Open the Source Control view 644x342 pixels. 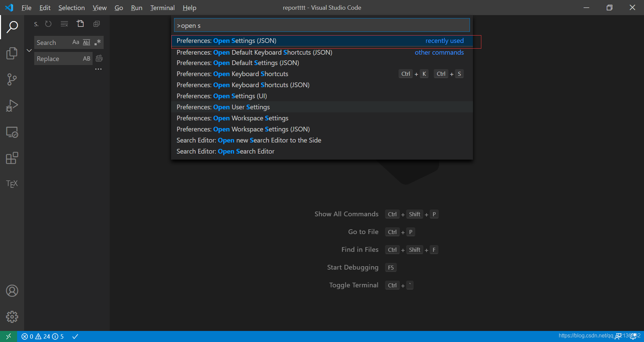[12, 79]
